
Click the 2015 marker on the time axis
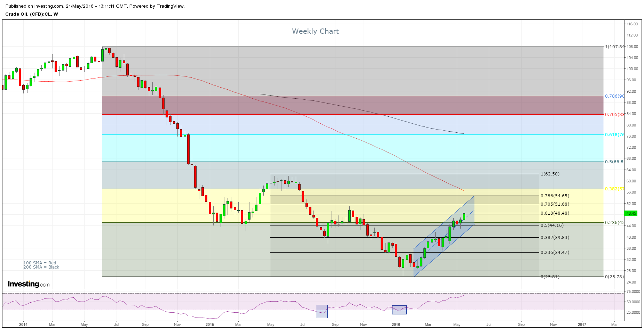click(210, 324)
